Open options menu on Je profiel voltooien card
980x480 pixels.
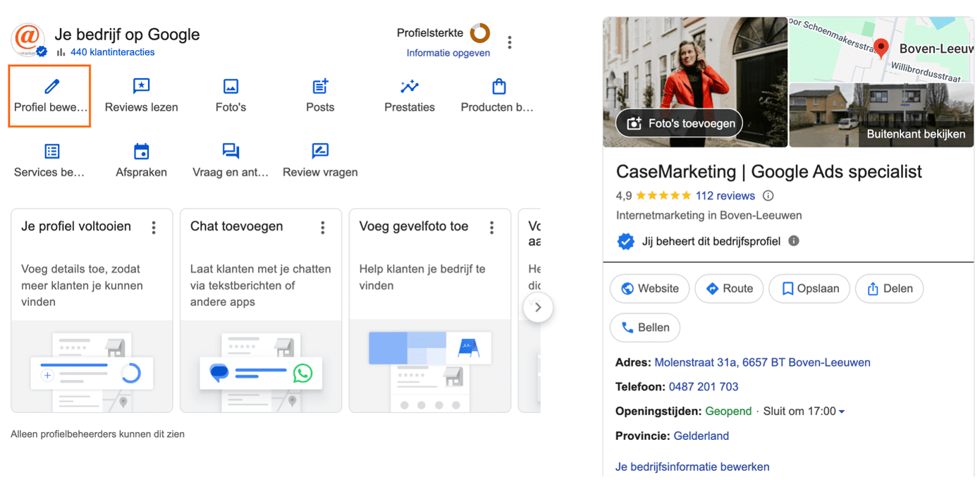pos(154,227)
